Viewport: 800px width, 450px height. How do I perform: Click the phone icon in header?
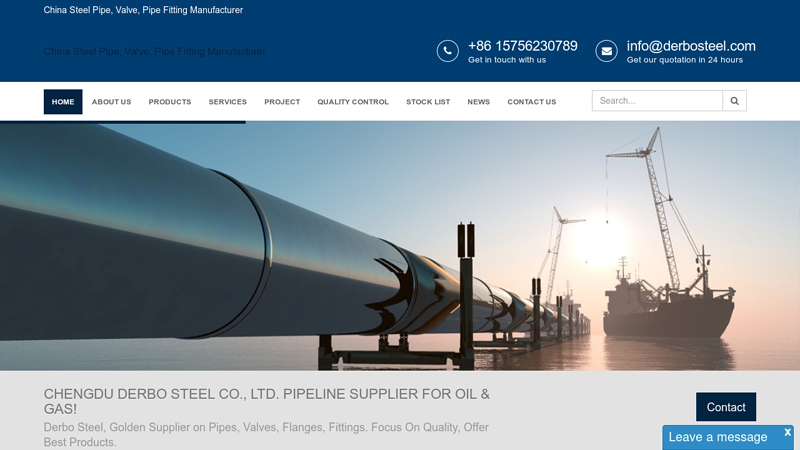(x=447, y=51)
